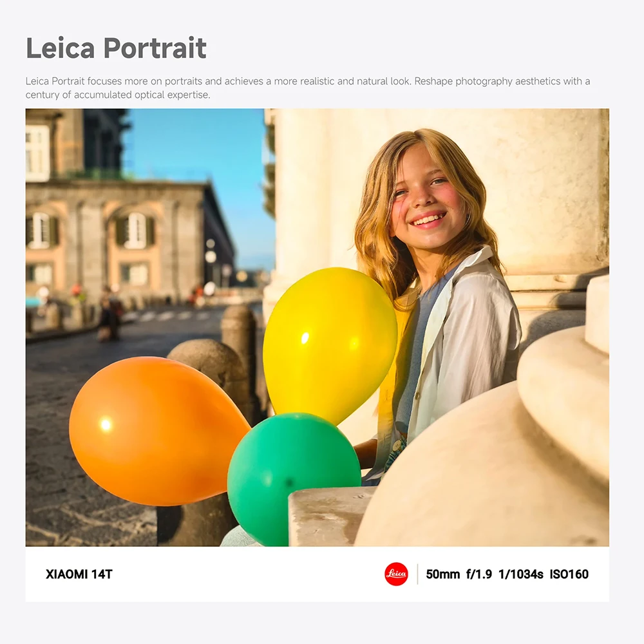The width and height of the screenshot is (644, 644).
Task: Click the white caption bar below the photo
Action: pos(317,574)
